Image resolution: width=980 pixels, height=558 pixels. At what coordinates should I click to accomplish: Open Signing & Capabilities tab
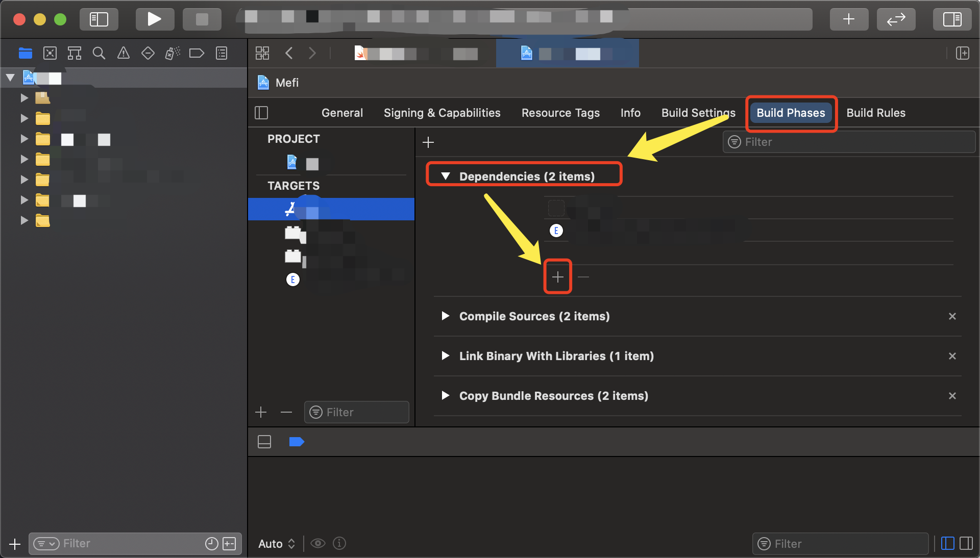tap(442, 113)
